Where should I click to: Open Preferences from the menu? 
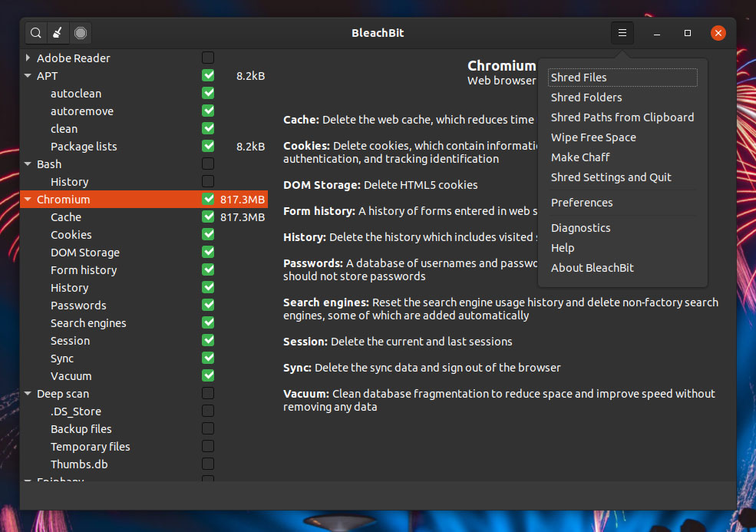click(x=582, y=203)
